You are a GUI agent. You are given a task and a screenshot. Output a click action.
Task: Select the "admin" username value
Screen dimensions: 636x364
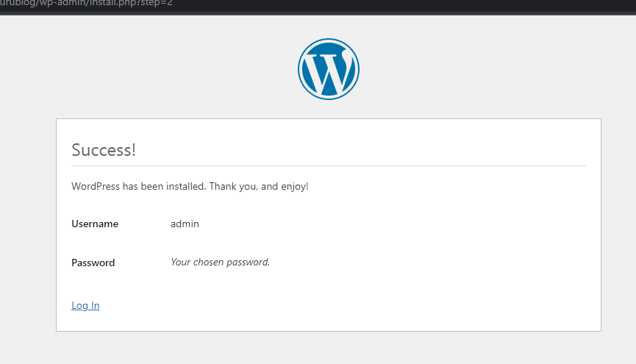point(185,224)
